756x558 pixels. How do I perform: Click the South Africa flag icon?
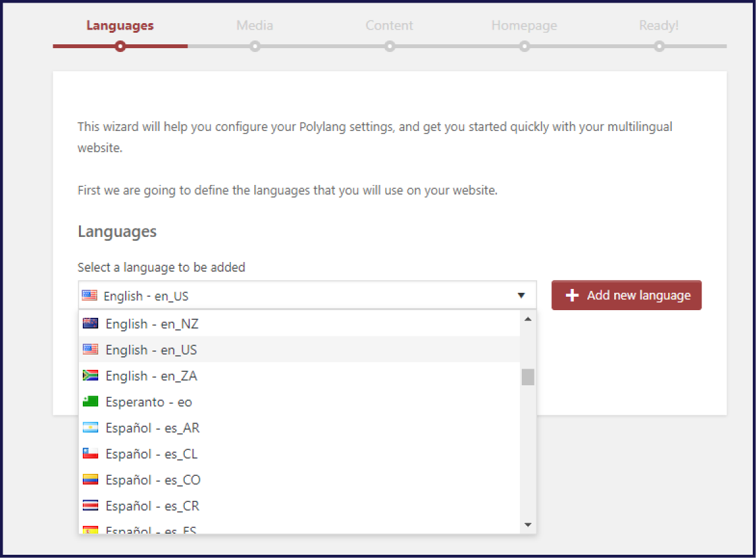point(90,375)
